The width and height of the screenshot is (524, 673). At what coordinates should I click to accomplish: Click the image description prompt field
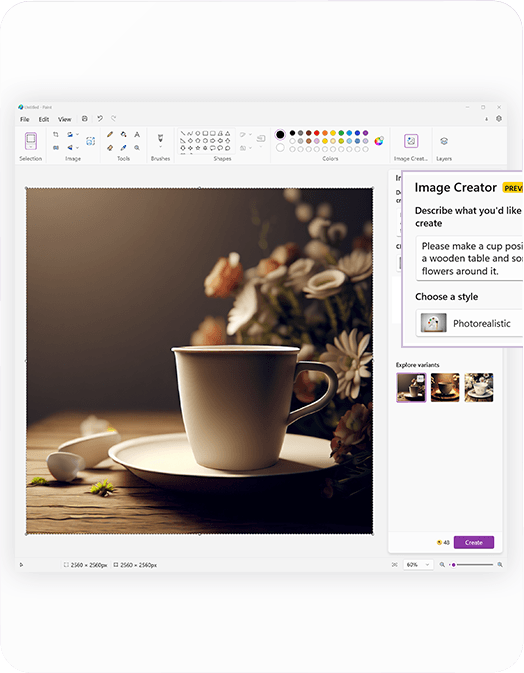pos(469,258)
